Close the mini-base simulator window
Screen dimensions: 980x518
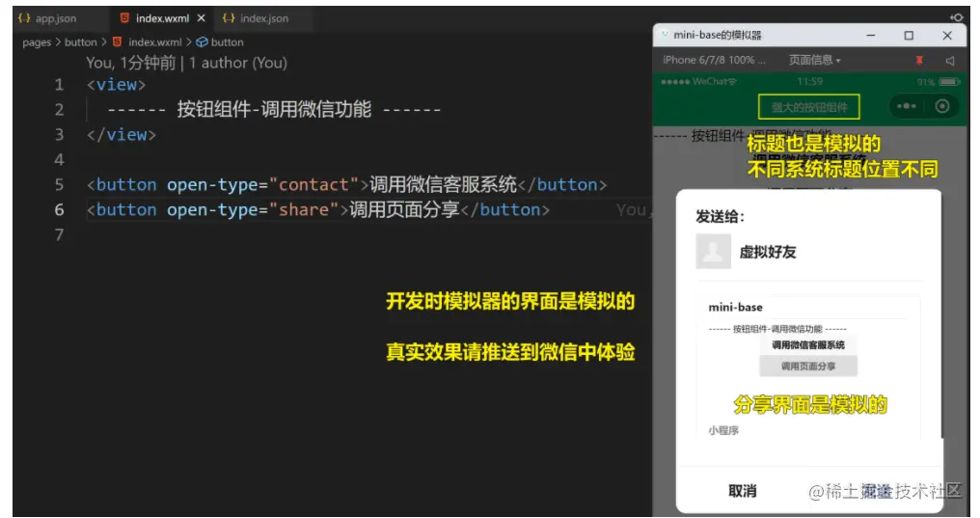(947, 36)
